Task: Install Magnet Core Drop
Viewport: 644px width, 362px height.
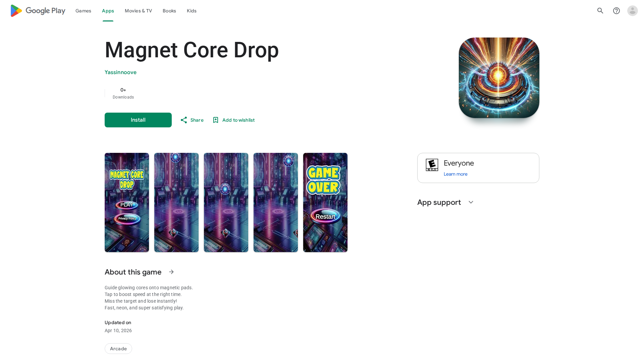Action: point(138,120)
